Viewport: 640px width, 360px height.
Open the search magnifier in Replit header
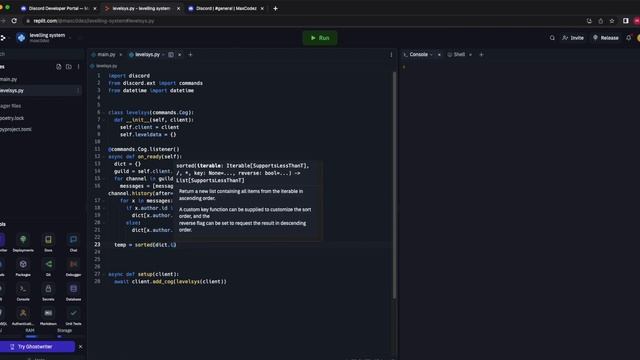point(552,38)
